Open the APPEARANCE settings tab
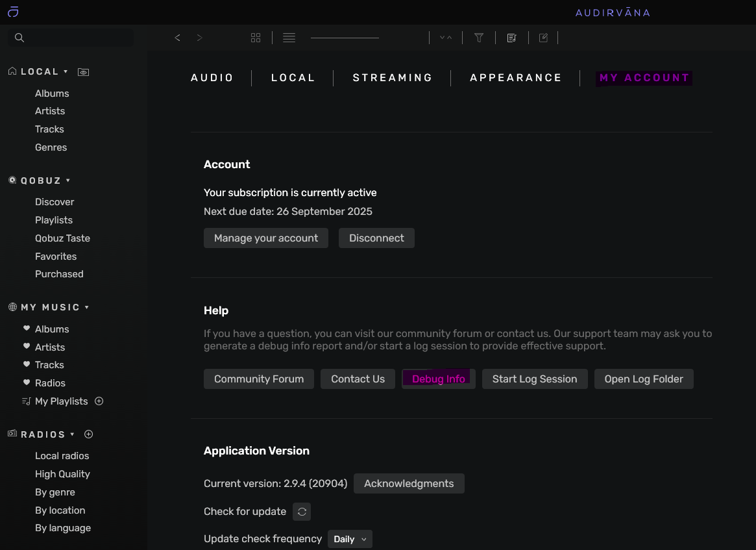Viewport: 756px width, 550px height. (516, 77)
